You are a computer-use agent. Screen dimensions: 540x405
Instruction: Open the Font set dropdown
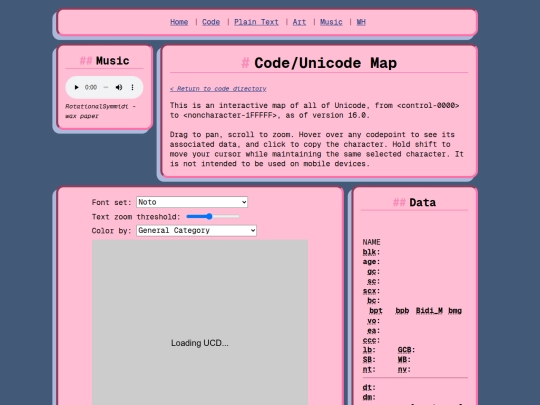(192, 202)
